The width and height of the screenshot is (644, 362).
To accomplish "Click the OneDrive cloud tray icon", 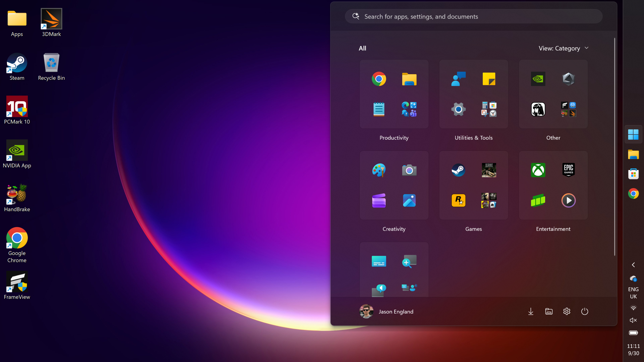I will tap(633, 279).
